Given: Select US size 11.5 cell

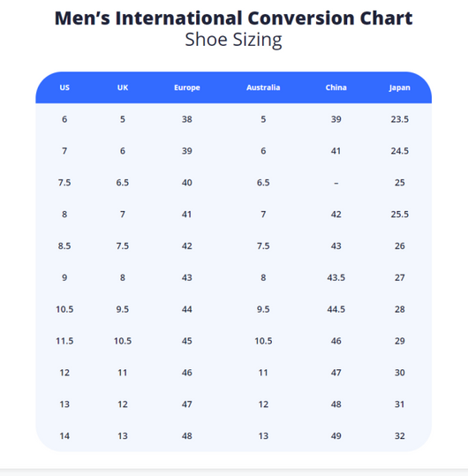Looking at the screenshot, I should (64, 341).
